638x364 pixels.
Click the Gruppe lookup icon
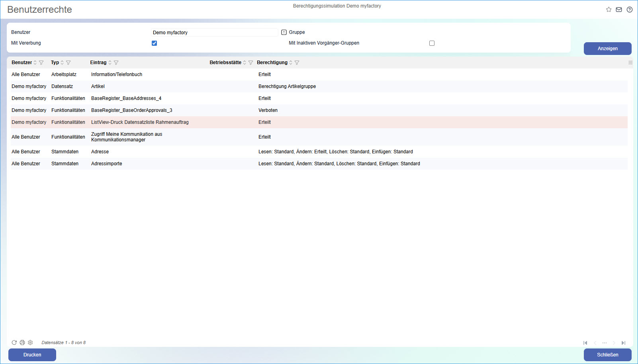point(284,32)
